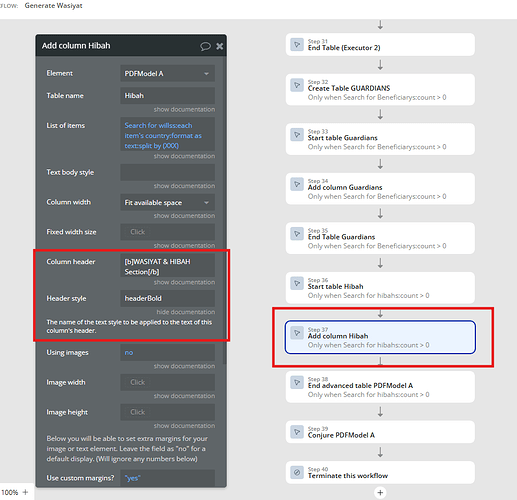Edit the List of items dynamic expression
517x500 pixels.
[167, 135]
